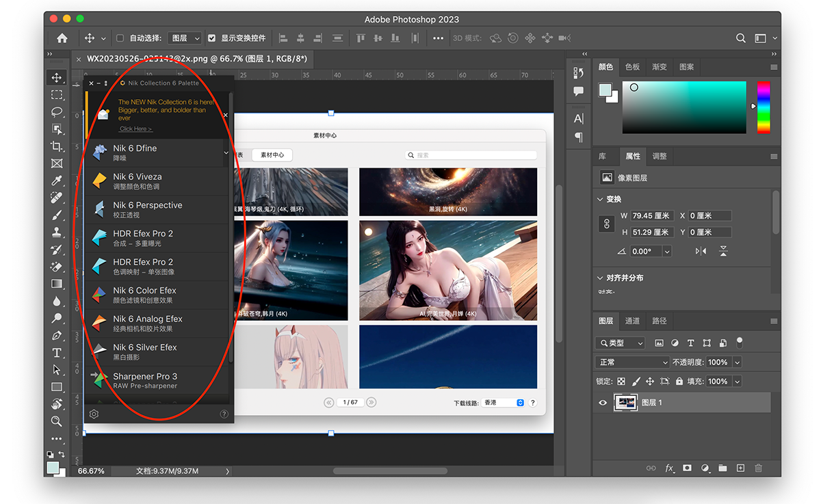
Task: Pick a color in the color field
Action: click(683, 107)
